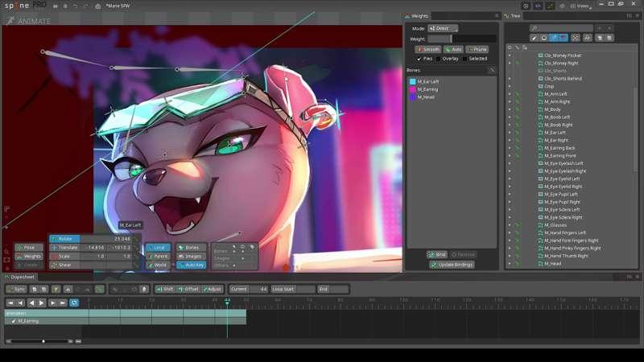Play animation forward
This screenshot has width=644, height=362.
42,303
